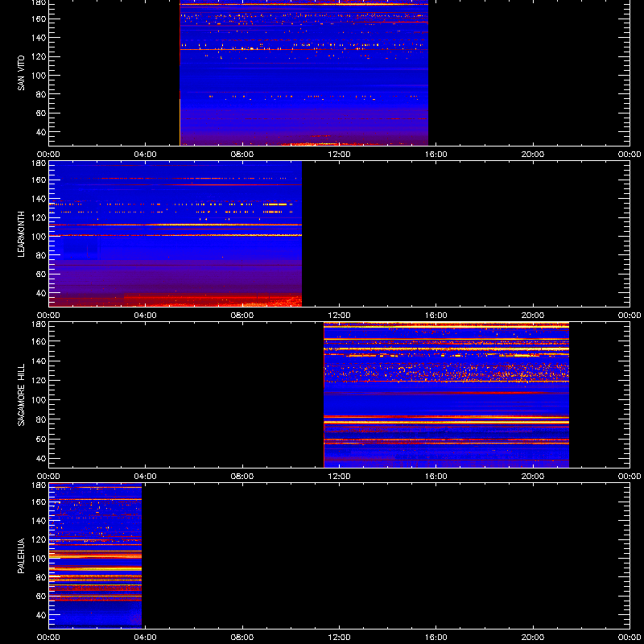Click the 12:00 time label under Palehua panel
Screen dimensions: 644x644
pos(339,638)
